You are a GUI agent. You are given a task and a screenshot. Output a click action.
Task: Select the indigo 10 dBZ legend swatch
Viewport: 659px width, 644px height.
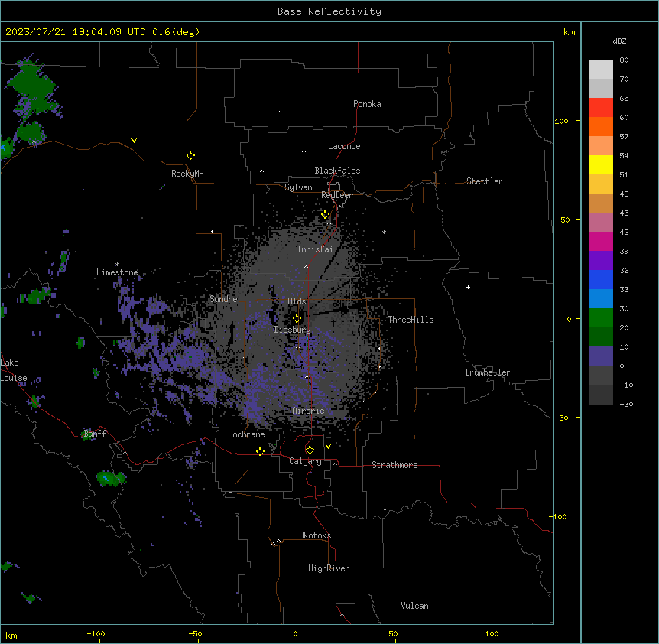pyautogui.click(x=601, y=356)
